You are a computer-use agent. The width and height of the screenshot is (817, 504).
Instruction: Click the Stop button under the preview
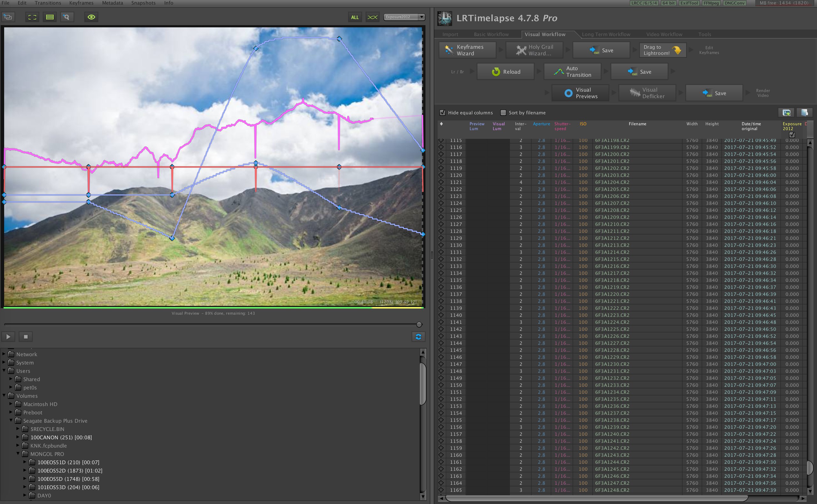tap(26, 337)
